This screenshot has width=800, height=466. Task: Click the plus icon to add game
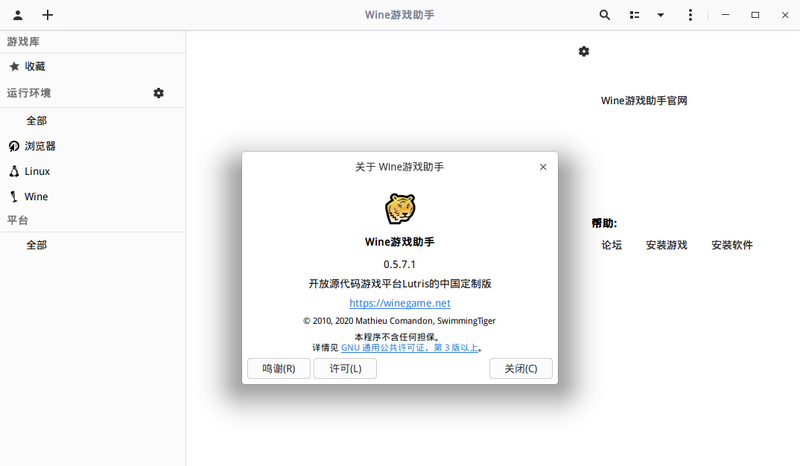(x=48, y=15)
